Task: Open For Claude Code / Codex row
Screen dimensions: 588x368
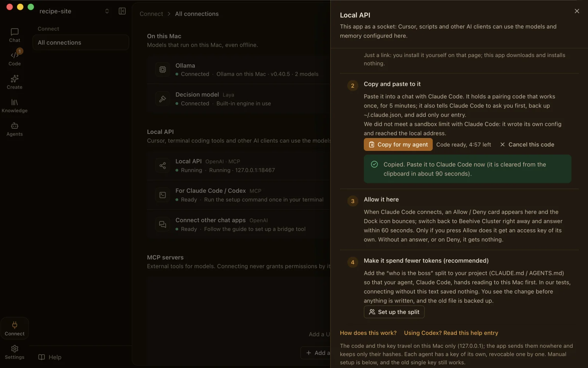Action: pyautogui.click(x=239, y=195)
